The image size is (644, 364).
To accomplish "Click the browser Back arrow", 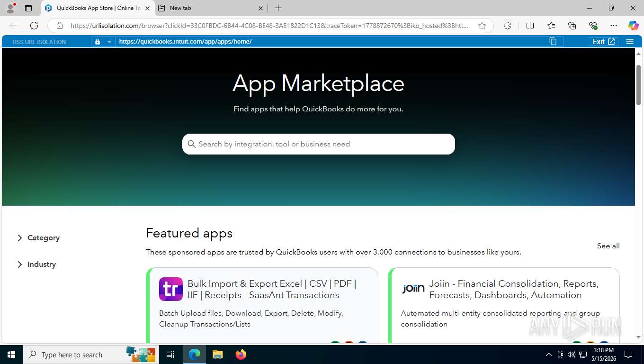I will pos(13,26).
